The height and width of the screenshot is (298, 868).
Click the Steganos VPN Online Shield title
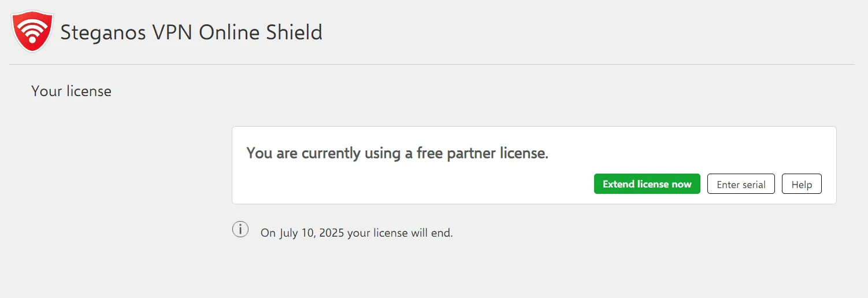tap(191, 32)
